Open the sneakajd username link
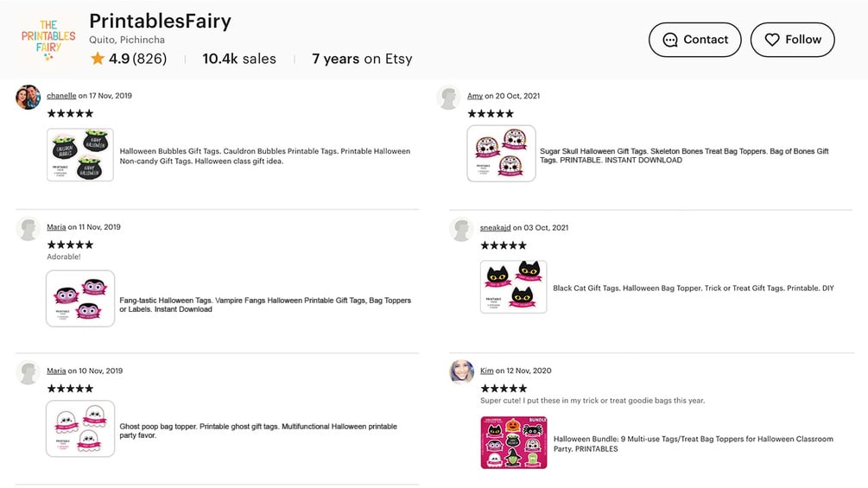This screenshot has width=868, height=488. (496, 228)
